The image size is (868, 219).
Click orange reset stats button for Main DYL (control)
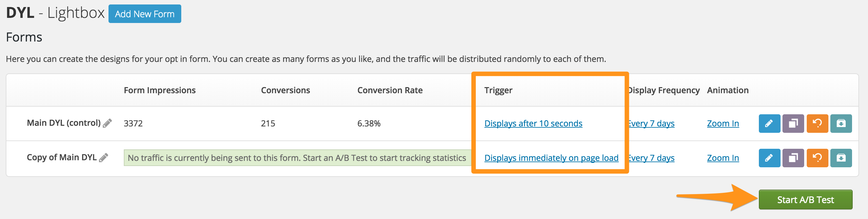pos(817,123)
